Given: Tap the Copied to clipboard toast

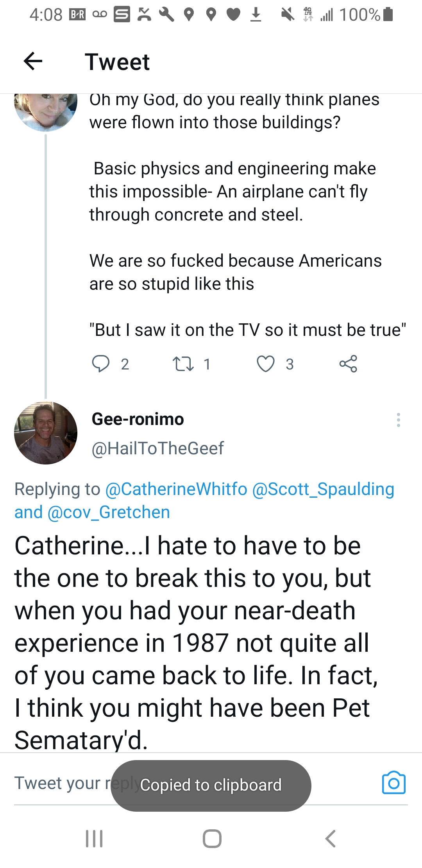Looking at the screenshot, I should (211, 785).
